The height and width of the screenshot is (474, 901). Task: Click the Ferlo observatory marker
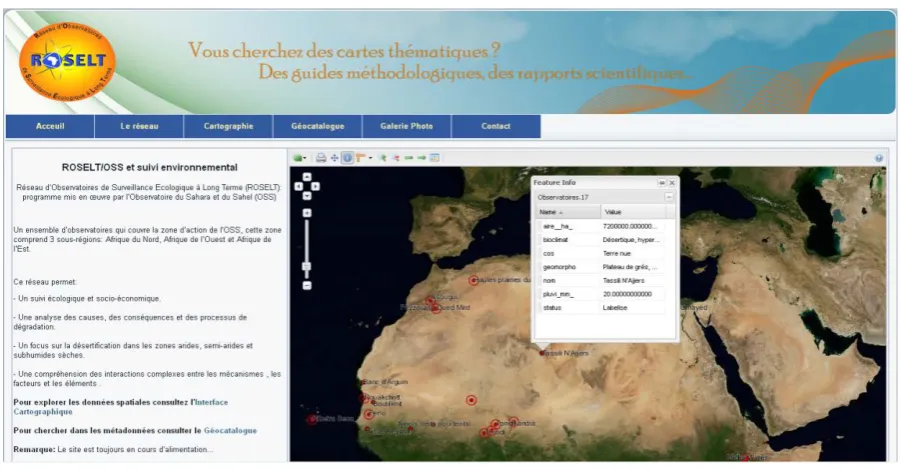(x=369, y=414)
